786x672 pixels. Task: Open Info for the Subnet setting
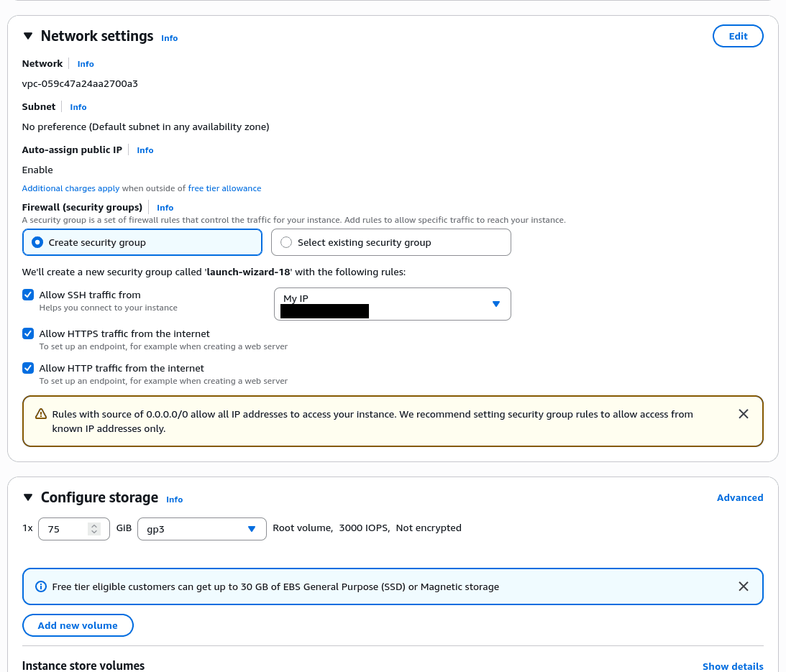(78, 107)
